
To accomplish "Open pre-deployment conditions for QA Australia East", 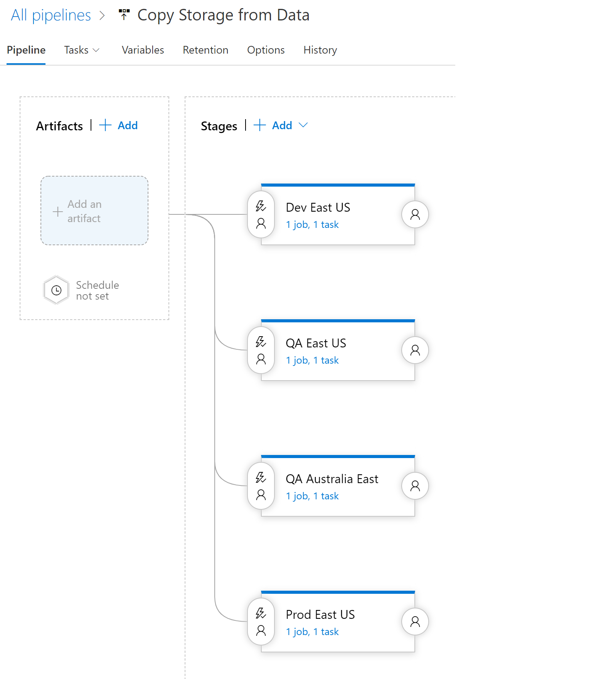I will 261,486.
